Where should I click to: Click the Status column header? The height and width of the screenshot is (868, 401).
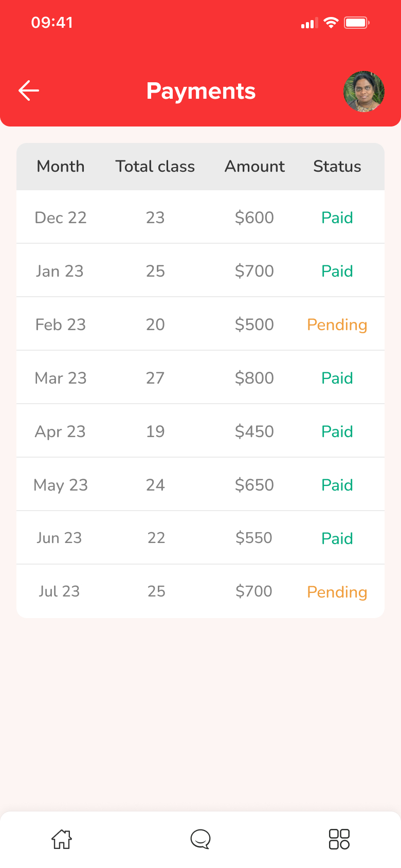click(x=337, y=167)
